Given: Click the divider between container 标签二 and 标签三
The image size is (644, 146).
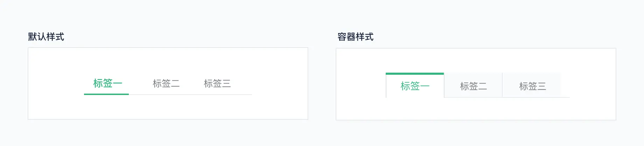Looking at the screenshot, I should click(502, 85).
